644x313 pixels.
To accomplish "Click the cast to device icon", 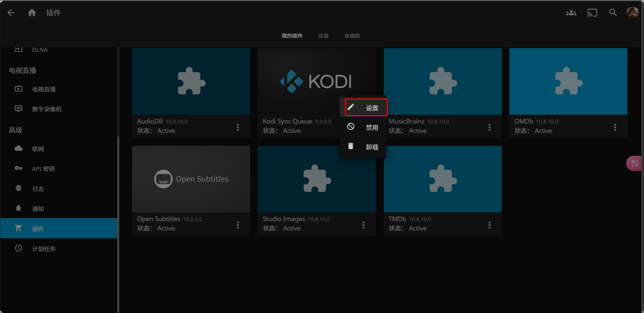I will tap(592, 13).
